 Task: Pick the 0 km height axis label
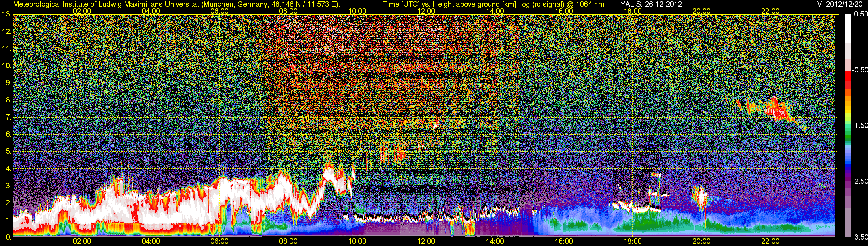click(x=8, y=237)
